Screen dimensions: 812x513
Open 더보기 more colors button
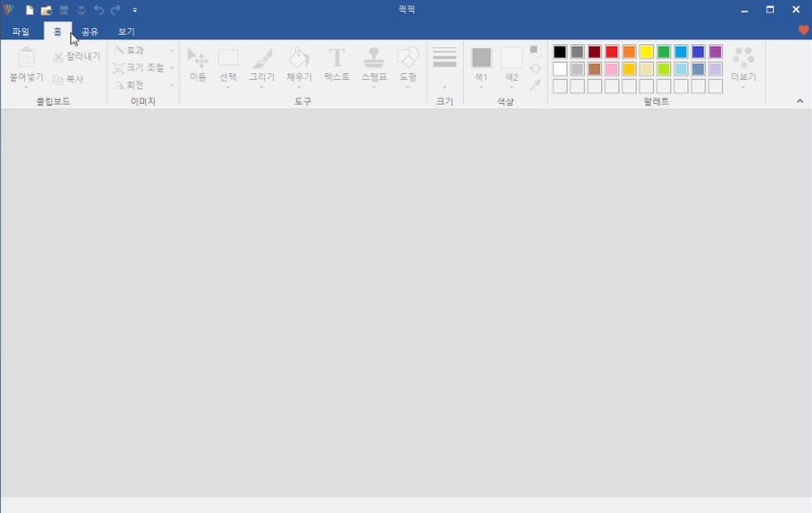click(744, 68)
